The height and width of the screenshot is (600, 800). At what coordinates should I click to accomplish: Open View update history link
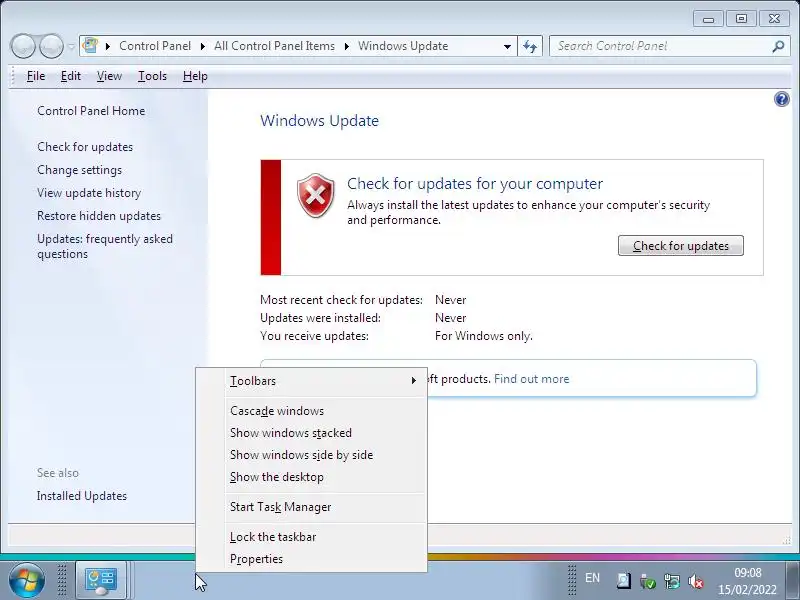point(89,193)
